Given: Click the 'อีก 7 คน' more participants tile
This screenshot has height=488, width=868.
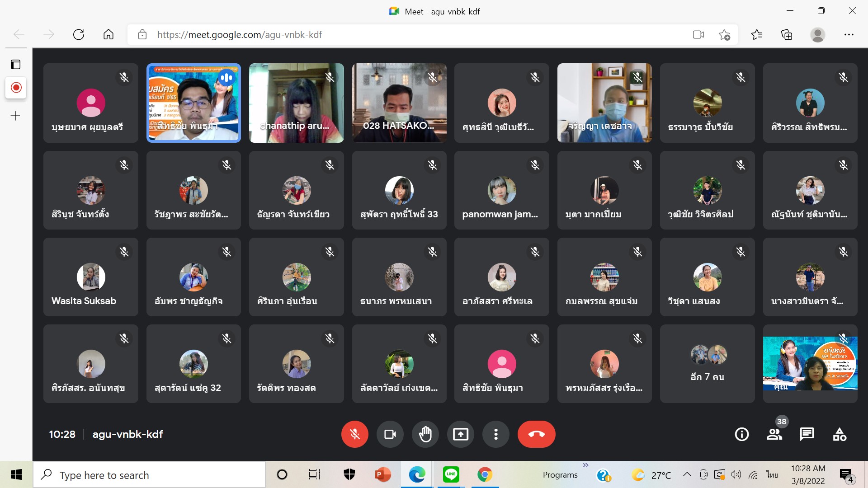Looking at the screenshot, I should (707, 364).
